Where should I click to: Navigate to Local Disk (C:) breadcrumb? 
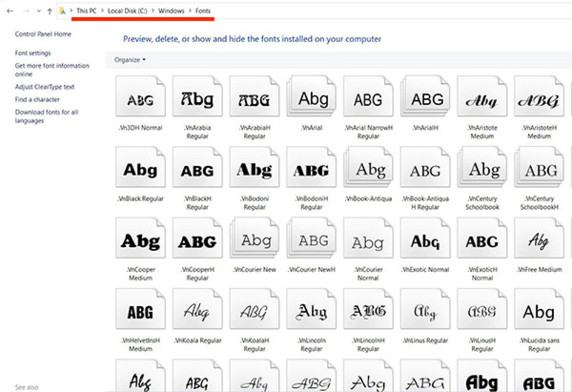[x=127, y=11]
